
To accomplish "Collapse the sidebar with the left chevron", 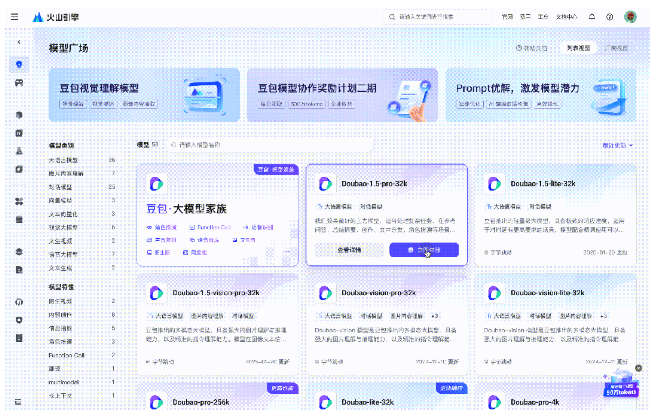I will coord(19,42).
